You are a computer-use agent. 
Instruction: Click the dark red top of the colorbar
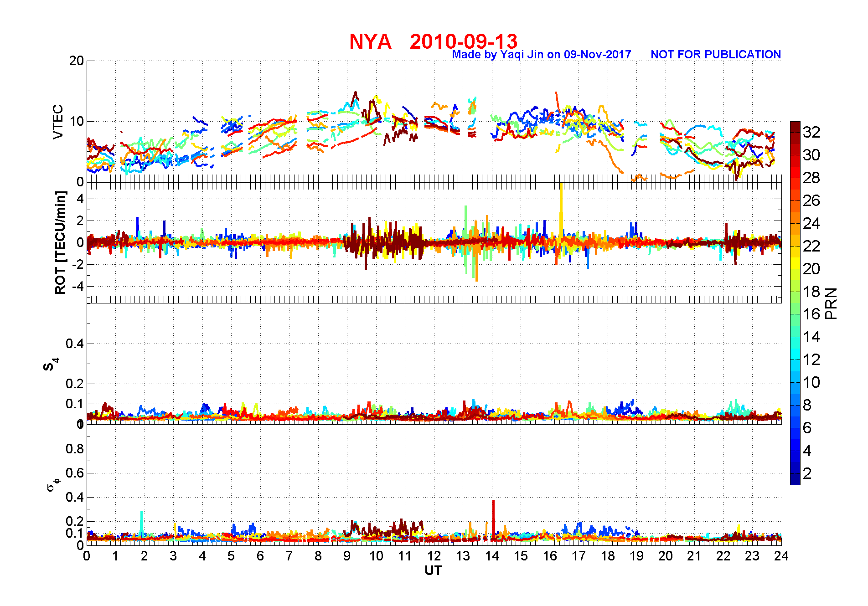(x=795, y=127)
